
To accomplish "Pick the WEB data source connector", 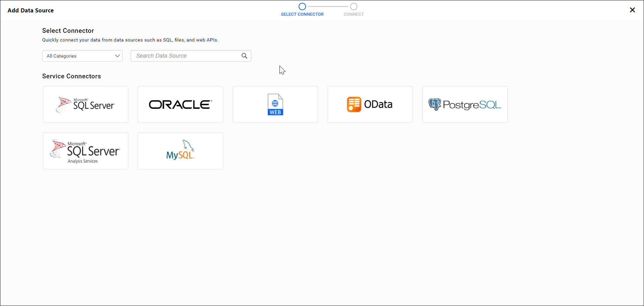I will pyautogui.click(x=275, y=104).
